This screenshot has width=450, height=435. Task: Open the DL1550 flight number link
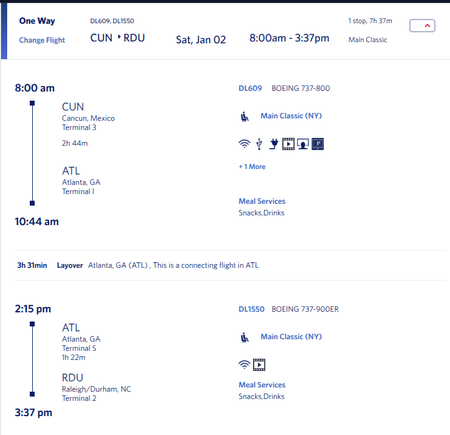[x=251, y=309]
